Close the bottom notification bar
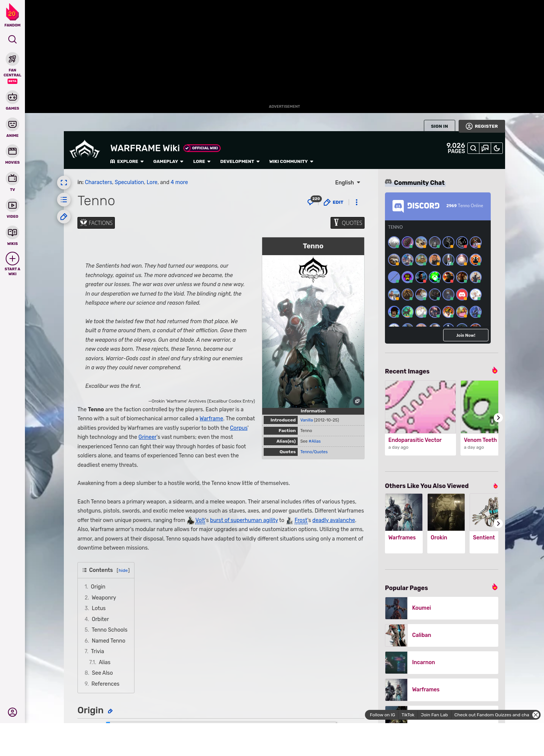 coord(536,715)
